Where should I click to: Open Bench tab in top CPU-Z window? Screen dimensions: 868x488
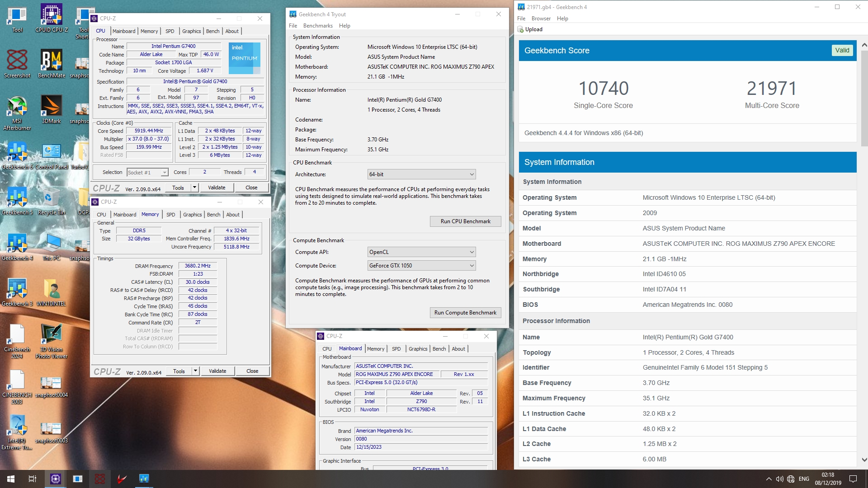click(212, 31)
